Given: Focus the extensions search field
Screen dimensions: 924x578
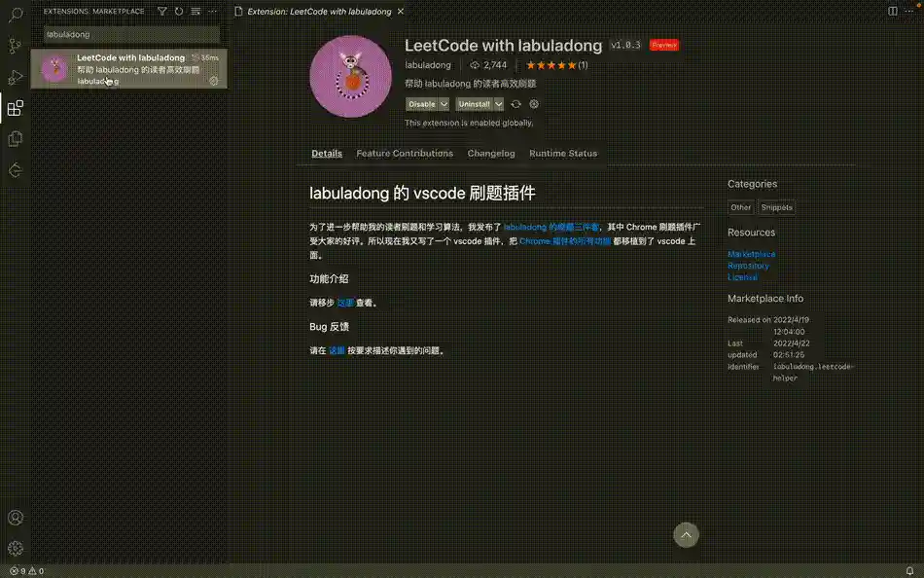Looking at the screenshot, I should click(x=131, y=34).
